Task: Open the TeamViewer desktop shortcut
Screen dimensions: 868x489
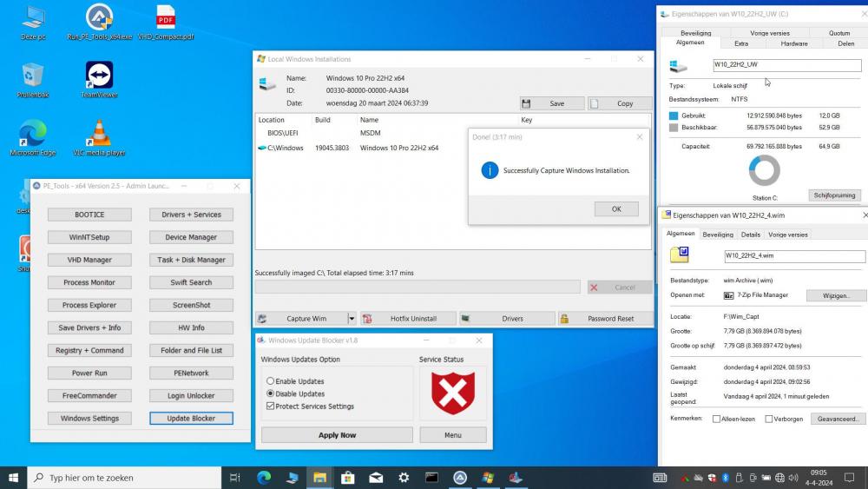Action: tap(99, 76)
